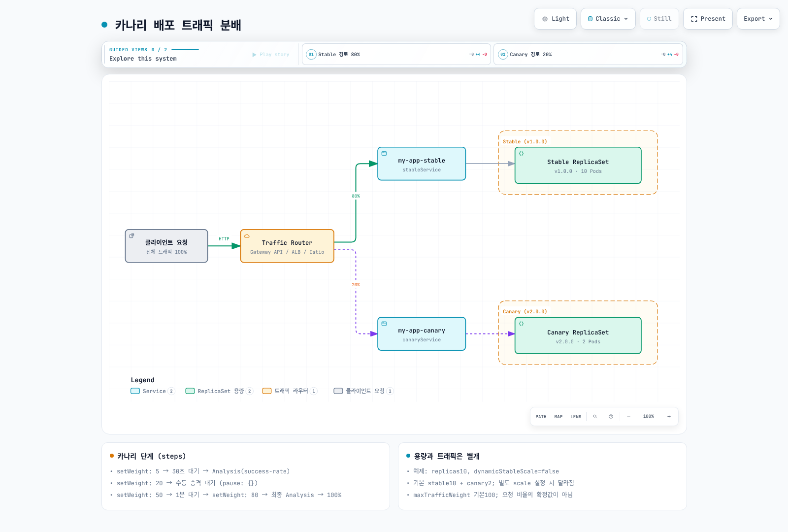Select the my-app-canary service node
Viewport: 788px width, 532px height.
pyautogui.click(x=422, y=334)
